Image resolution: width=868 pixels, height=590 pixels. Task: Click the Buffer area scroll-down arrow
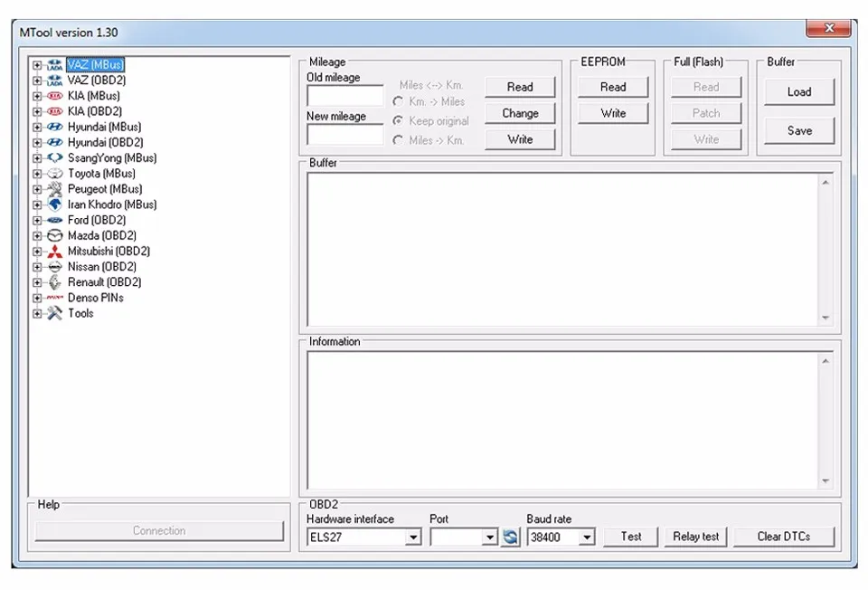(x=826, y=318)
